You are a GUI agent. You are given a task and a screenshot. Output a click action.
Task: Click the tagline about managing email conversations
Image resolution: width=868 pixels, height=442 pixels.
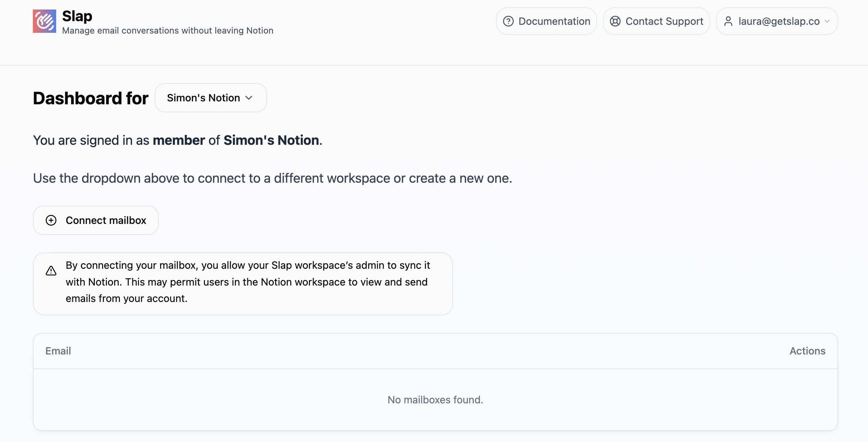point(168,31)
